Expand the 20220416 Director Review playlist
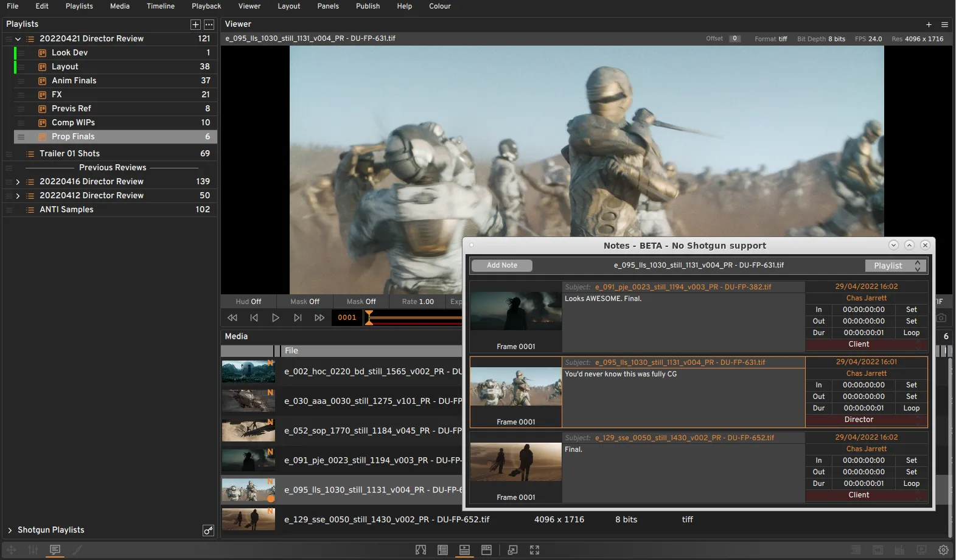This screenshot has height=560, width=956. coord(18,182)
